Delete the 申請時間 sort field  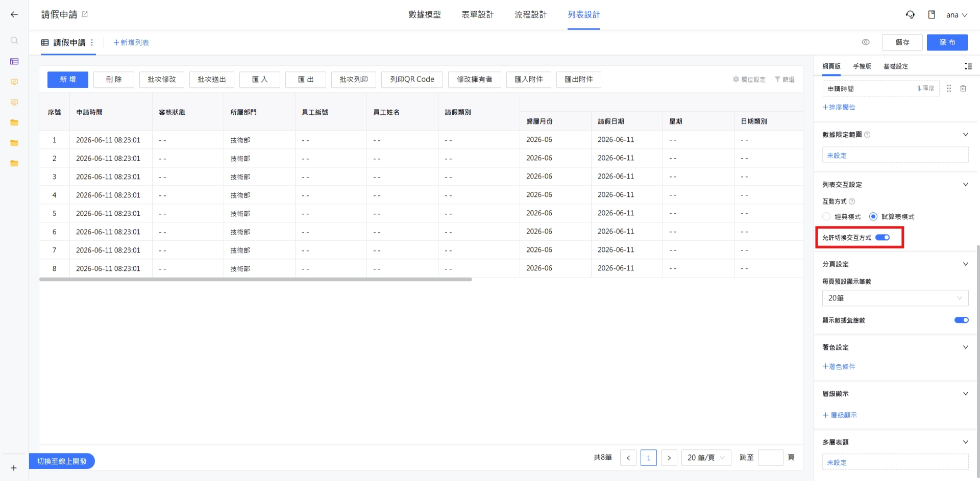[963, 88]
